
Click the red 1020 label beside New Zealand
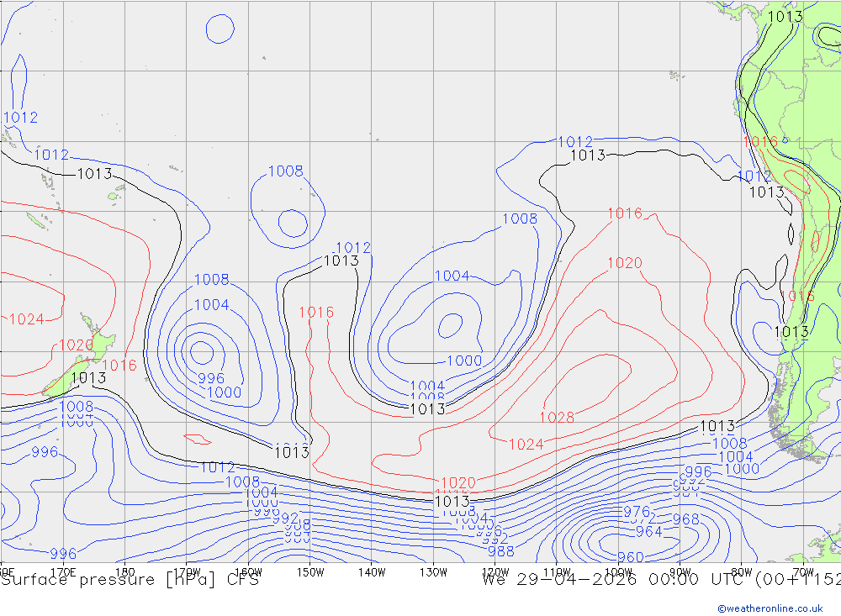pos(76,345)
